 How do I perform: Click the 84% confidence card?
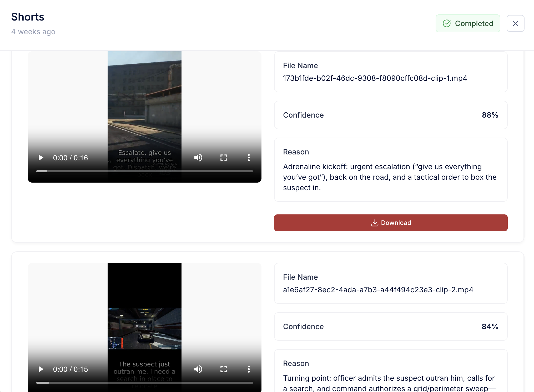(x=391, y=326)
